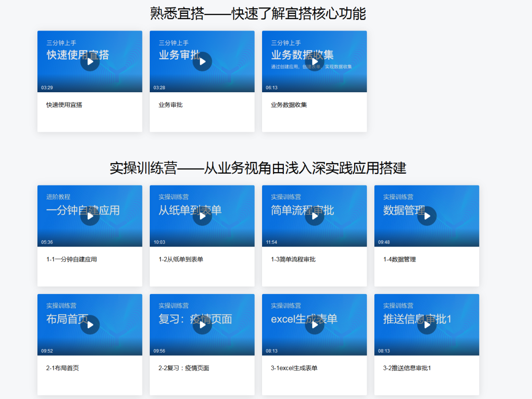The height and width of the screenshot is (399, 532).
Task: Open the 2-1布局首页 lesson link
Action: (x=63, y=368)
